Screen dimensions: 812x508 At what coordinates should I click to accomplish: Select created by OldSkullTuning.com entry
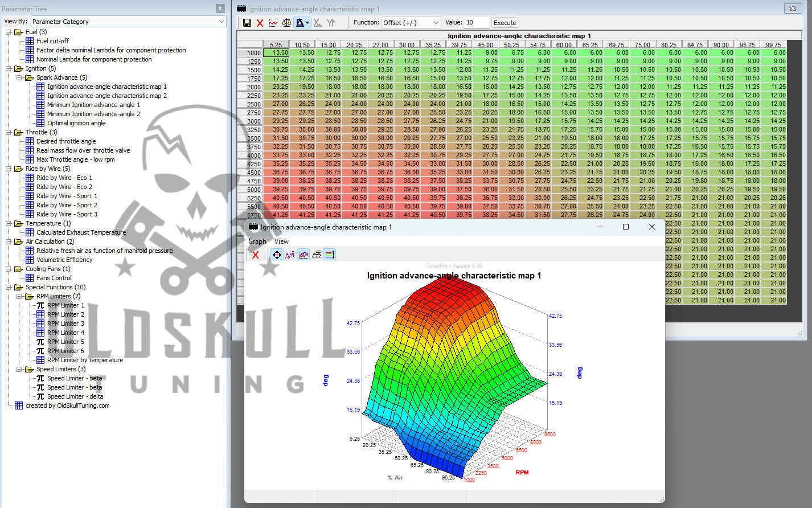pos(67,405)
